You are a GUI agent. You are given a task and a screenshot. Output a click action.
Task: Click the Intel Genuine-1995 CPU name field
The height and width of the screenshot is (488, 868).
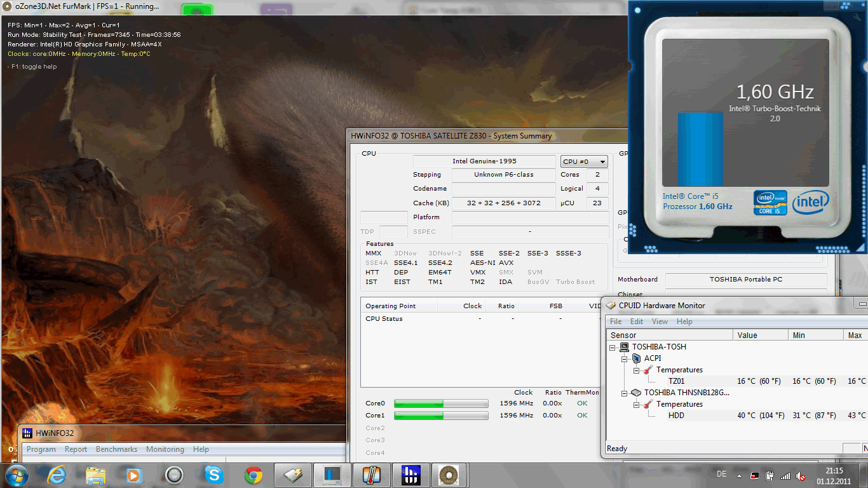click(484, 161)
